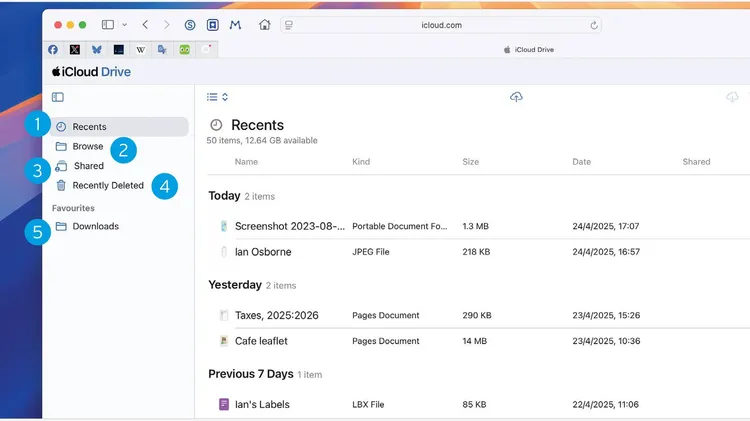Click the download from iCloud cloud icon
The image size is (750, 421).
point(732,97)
